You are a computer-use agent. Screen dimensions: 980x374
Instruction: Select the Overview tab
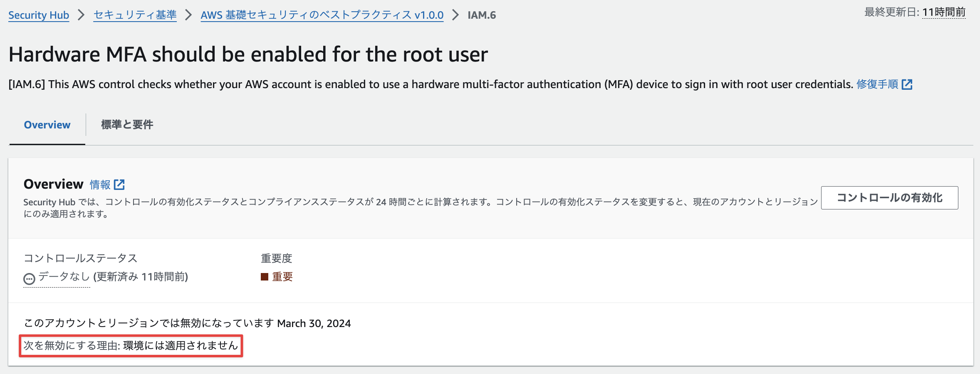[47, 125]
